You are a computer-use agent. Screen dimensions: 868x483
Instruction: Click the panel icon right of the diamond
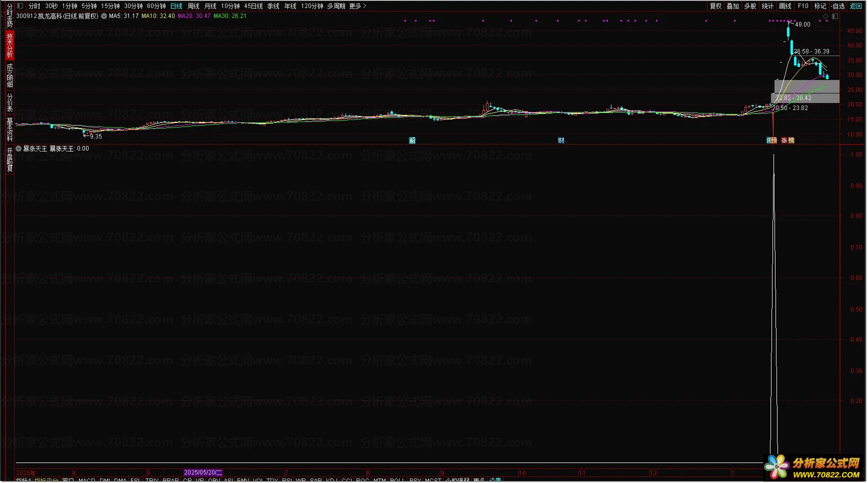pos(834,16)
